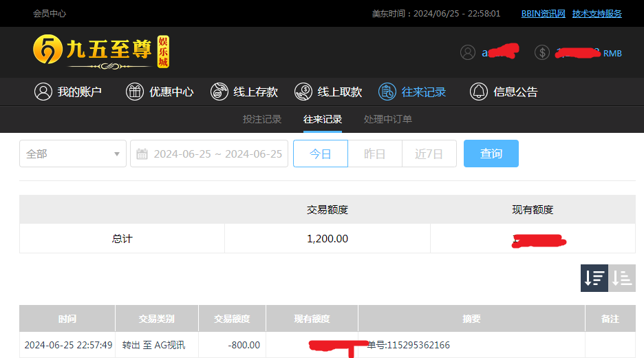
Task: Click the 查询 search button
Action: pos(491,154)
